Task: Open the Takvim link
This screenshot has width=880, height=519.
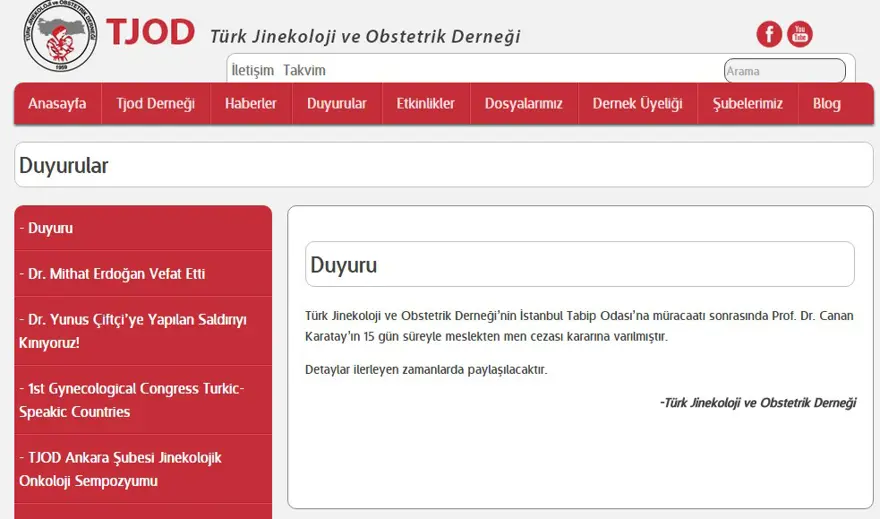Action: 304,70
